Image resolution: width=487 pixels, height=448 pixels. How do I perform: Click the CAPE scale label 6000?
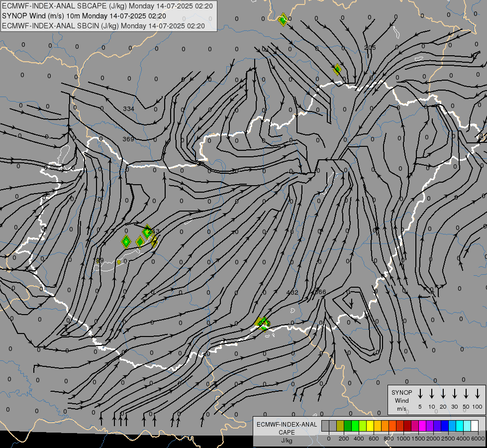(x=478, y=439)
